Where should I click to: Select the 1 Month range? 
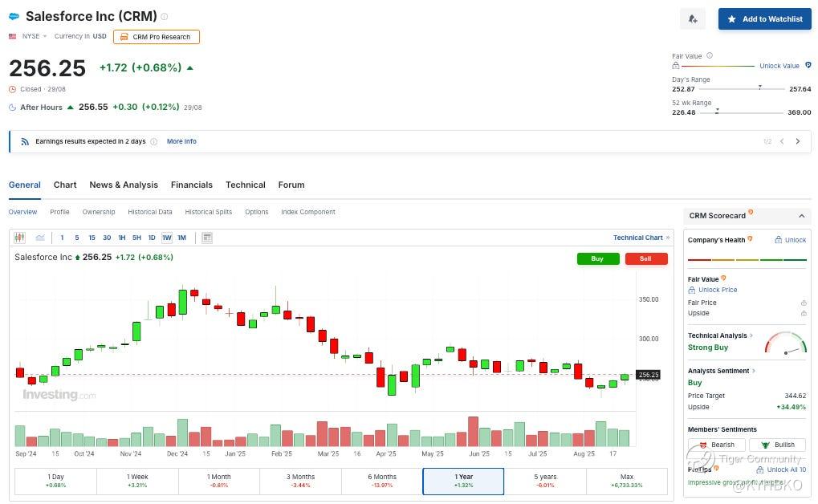coord(218,481)
